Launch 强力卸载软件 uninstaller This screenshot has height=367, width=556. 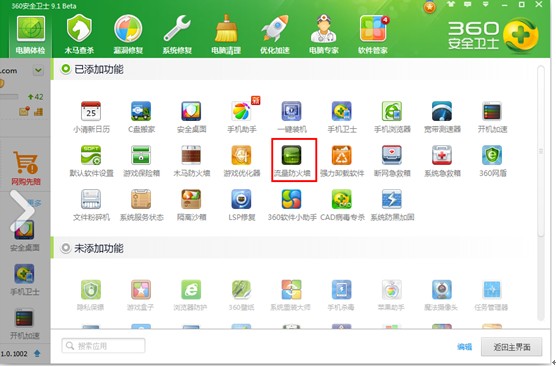click(342, 161)
